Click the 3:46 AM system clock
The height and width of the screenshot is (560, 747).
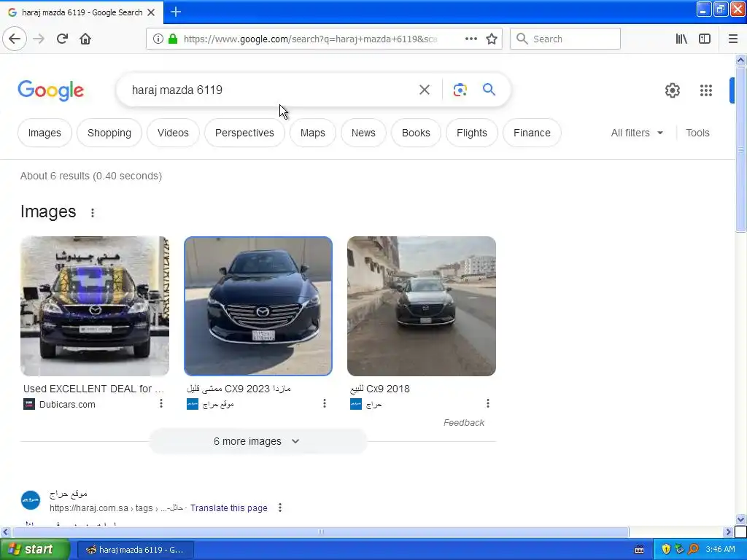pos(720,550)
